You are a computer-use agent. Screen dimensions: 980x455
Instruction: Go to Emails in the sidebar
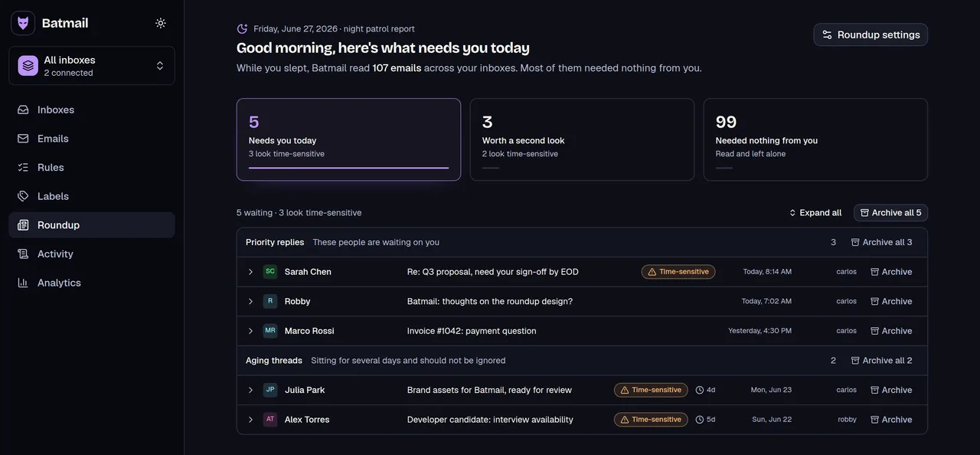click(92, 139)
